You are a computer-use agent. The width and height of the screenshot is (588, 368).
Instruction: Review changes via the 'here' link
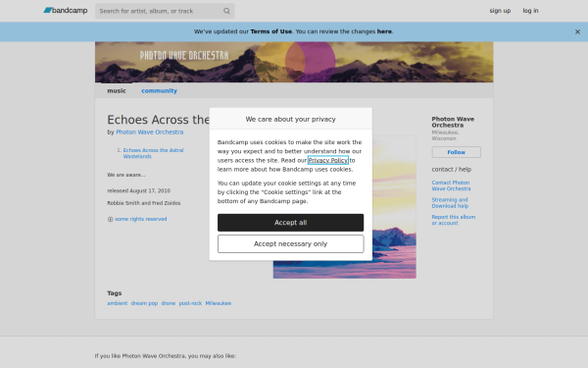[x=384, y=31]
